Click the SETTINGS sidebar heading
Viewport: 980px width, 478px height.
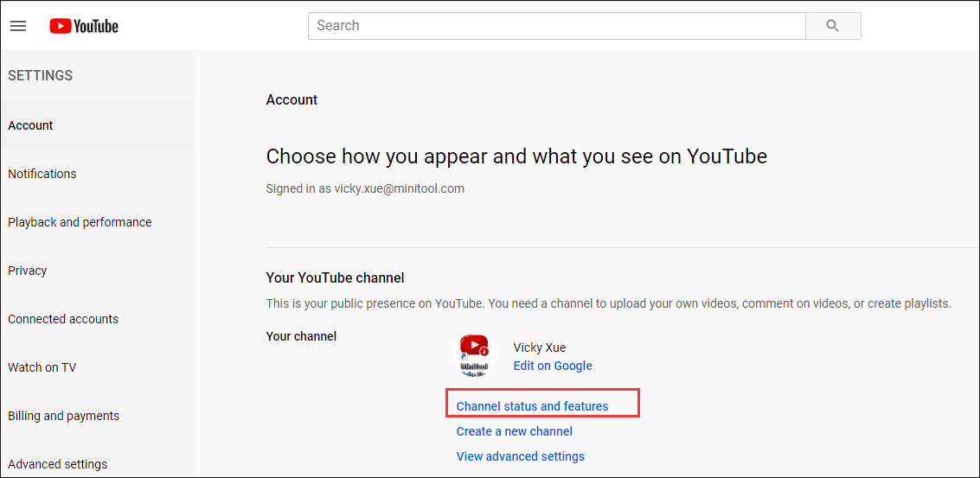[x=41, y=75]
